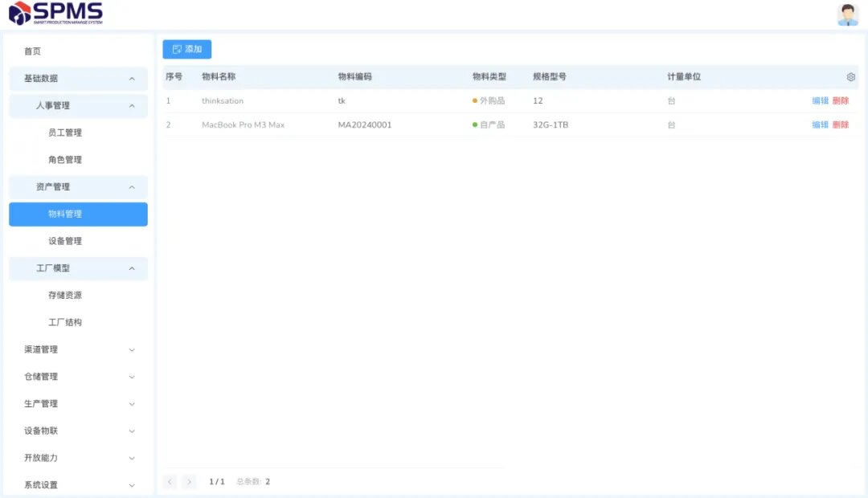
Task: Delete the thinksation material row
Action: [841, 101]
